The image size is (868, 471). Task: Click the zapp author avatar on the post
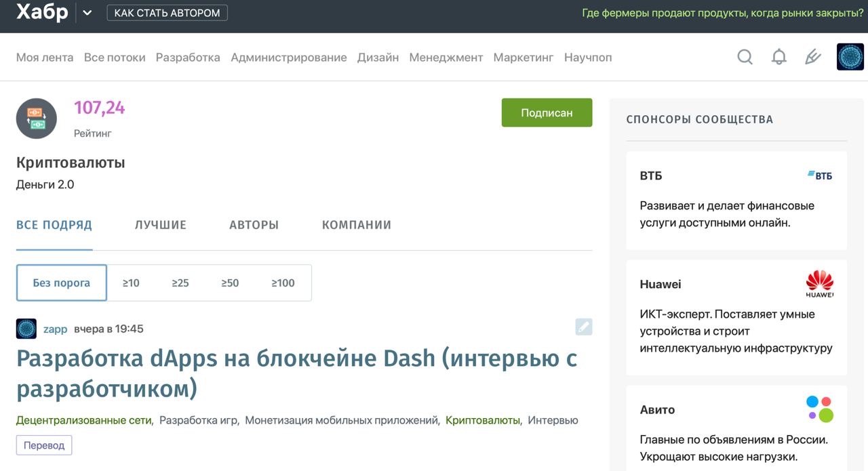click(x=26, y=329)
